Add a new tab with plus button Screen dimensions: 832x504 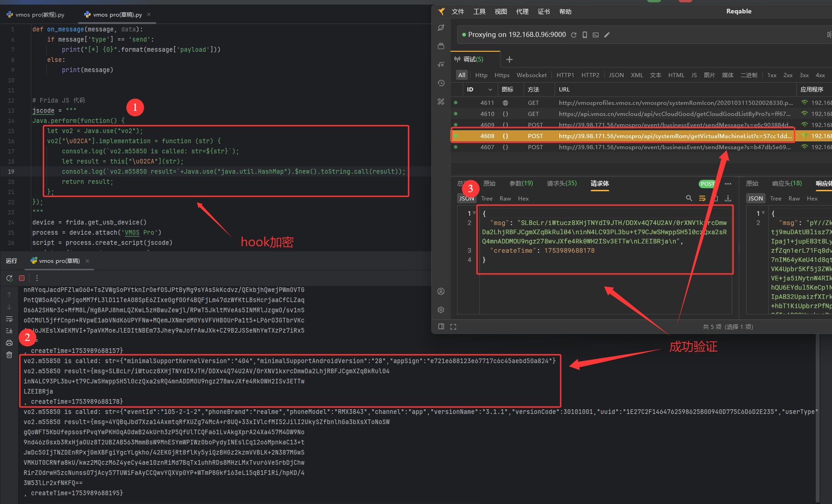pos(509,59)
